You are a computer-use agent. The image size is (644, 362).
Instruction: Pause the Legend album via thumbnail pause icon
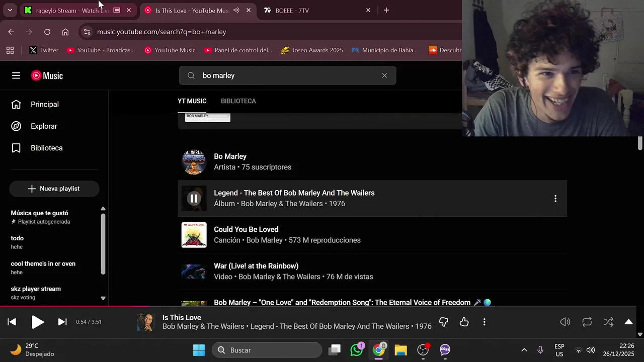[194, 198]
